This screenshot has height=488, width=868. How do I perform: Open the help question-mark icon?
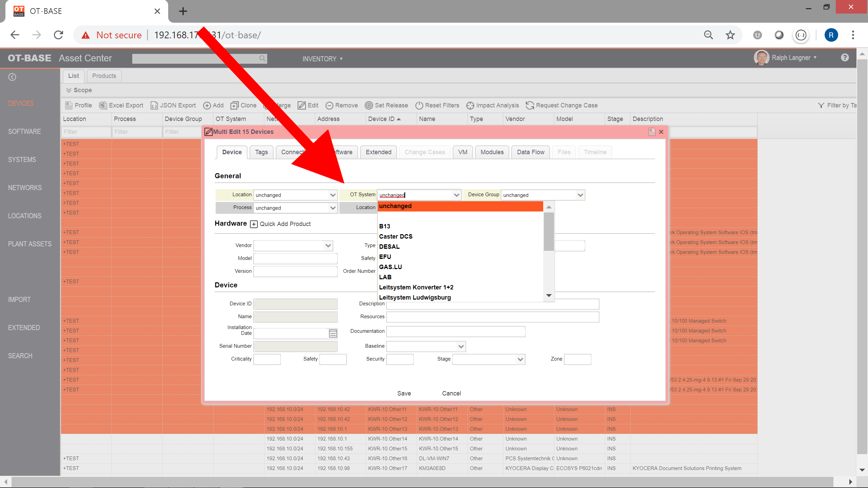pos(845,58)
